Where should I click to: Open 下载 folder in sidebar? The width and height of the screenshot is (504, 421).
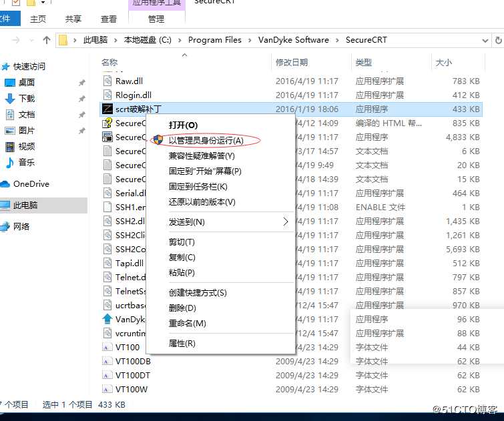point(26,98)
